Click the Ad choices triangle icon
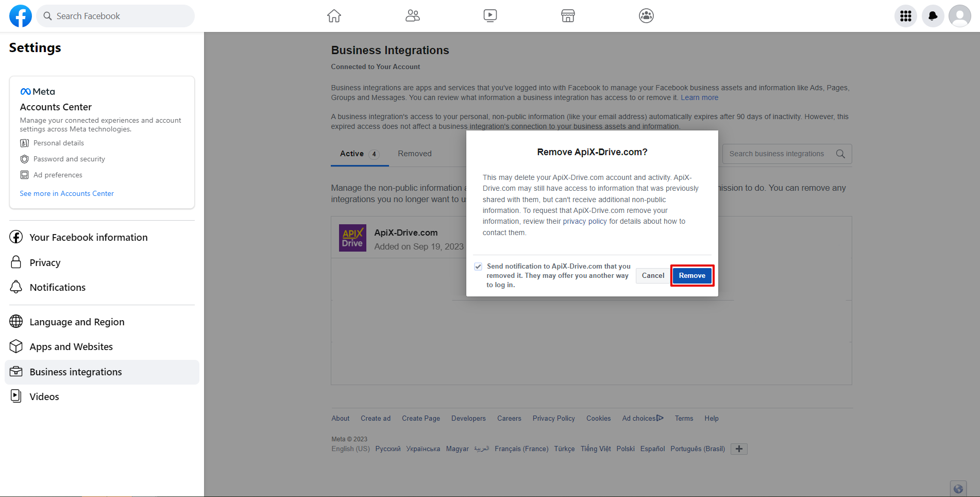The image size is (980, 497). [660, 418]
